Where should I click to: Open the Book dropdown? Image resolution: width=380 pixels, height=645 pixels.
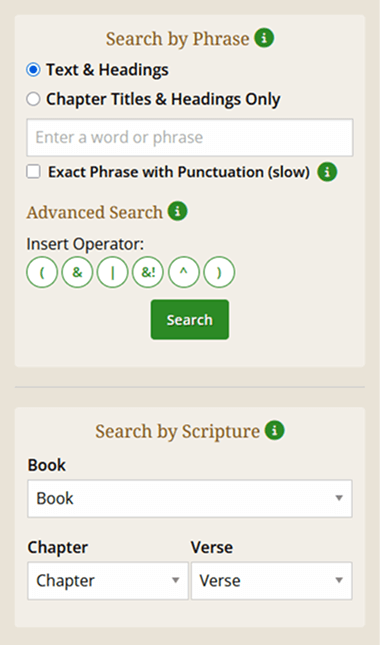pos(190,499)
